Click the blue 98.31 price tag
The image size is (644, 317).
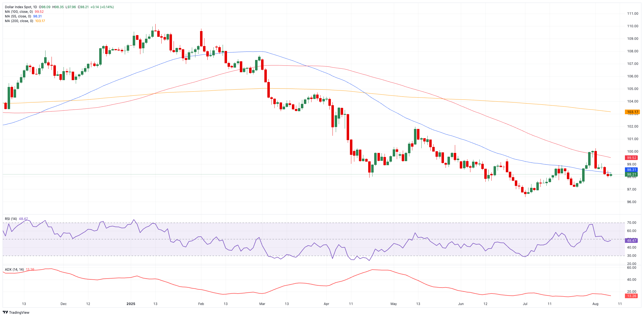coord(631,170)
